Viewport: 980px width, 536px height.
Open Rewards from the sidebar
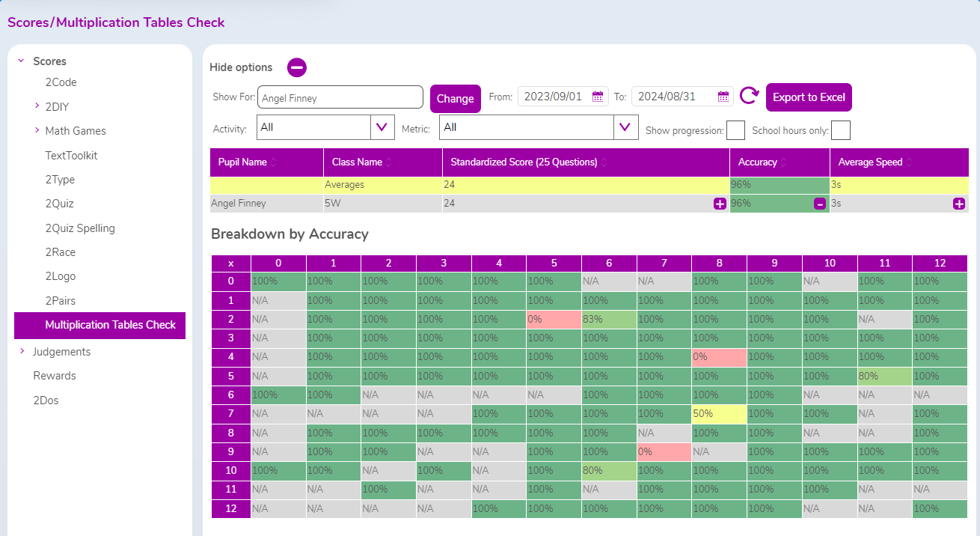click(x=55, y=376)
